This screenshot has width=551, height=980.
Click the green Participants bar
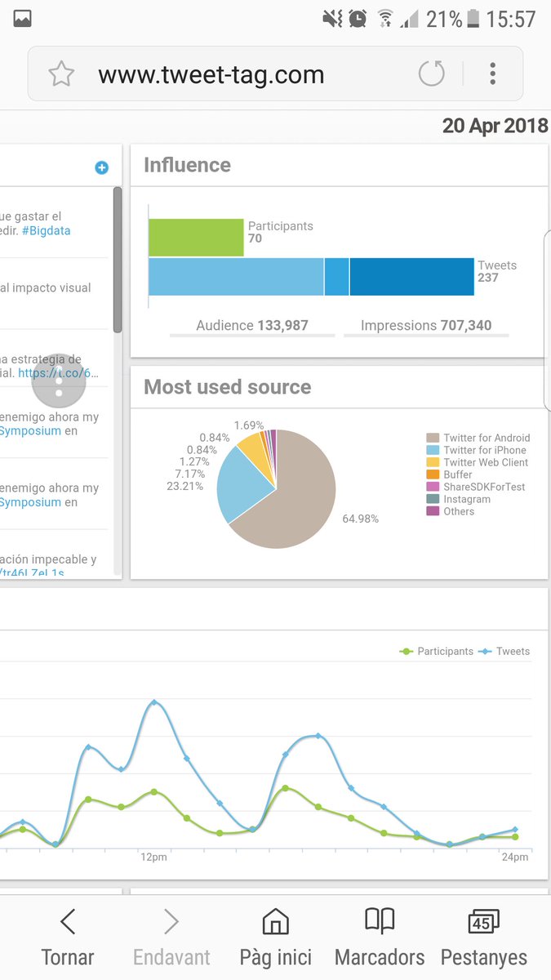click(196, 238)
